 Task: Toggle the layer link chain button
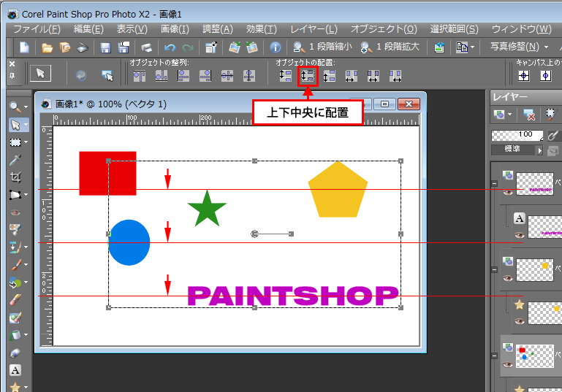pos(552,150)
